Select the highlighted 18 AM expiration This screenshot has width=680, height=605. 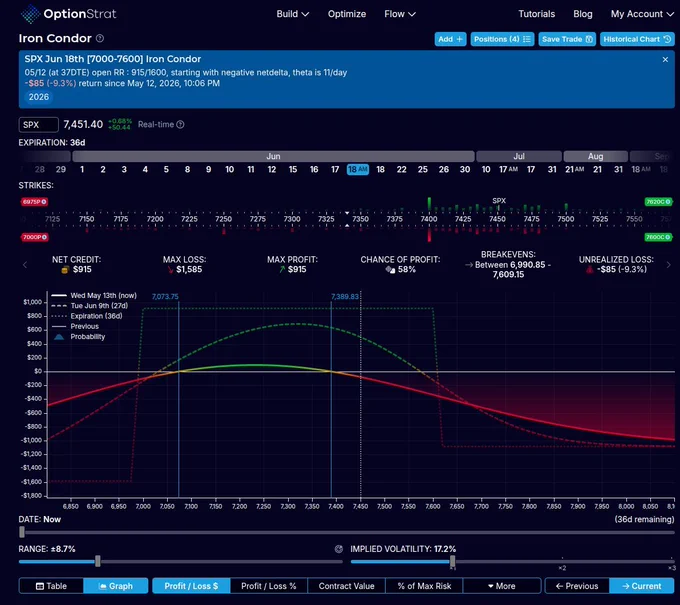[x=358, y=169]
